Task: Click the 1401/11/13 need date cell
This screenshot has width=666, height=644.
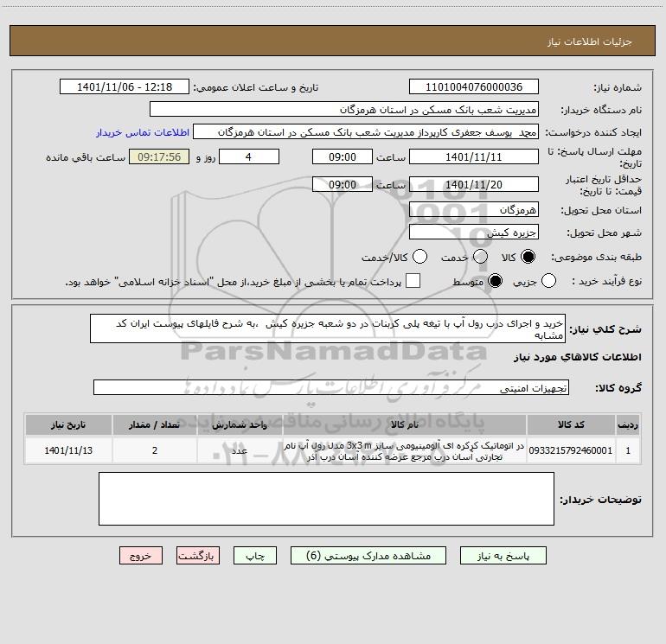Action: tap(68, 450)
